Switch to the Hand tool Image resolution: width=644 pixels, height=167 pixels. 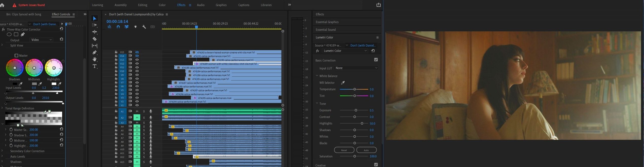(95, 59)
